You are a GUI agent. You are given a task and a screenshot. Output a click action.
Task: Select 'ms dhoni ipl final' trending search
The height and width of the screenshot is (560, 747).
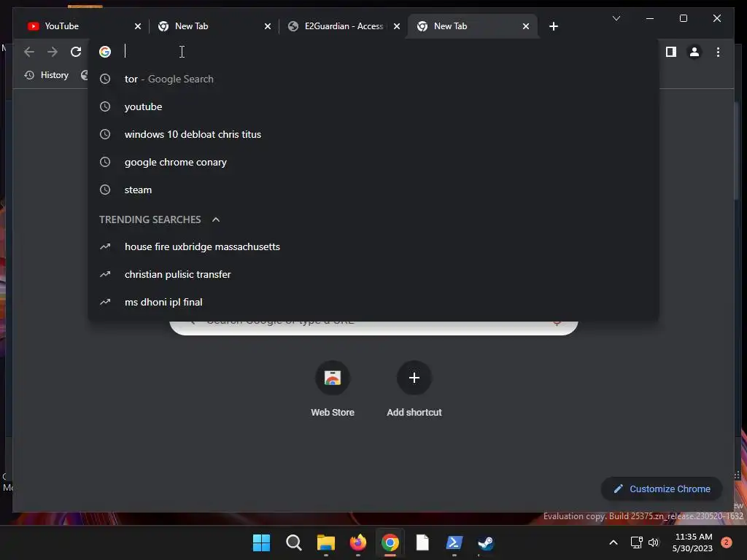(373, 302)
